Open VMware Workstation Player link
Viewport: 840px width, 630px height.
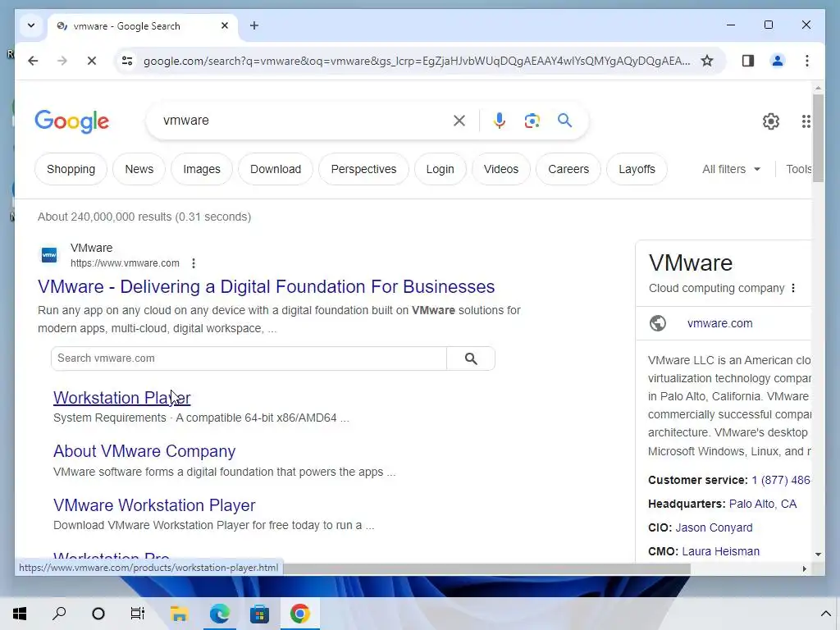154,505
